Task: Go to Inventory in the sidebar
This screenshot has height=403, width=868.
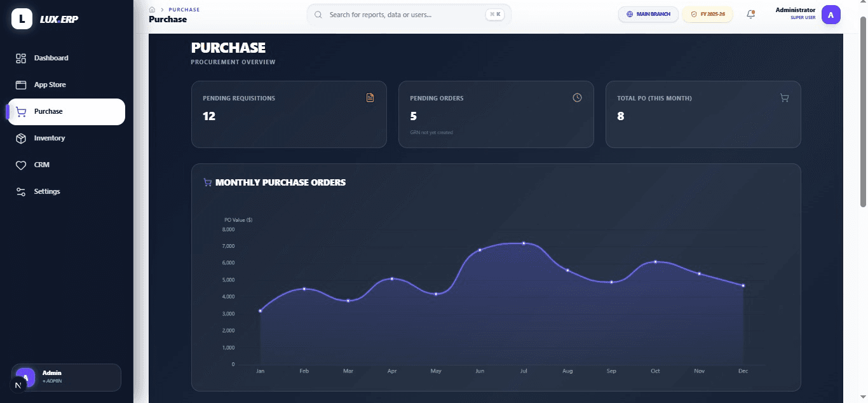Action: (66, 138)
